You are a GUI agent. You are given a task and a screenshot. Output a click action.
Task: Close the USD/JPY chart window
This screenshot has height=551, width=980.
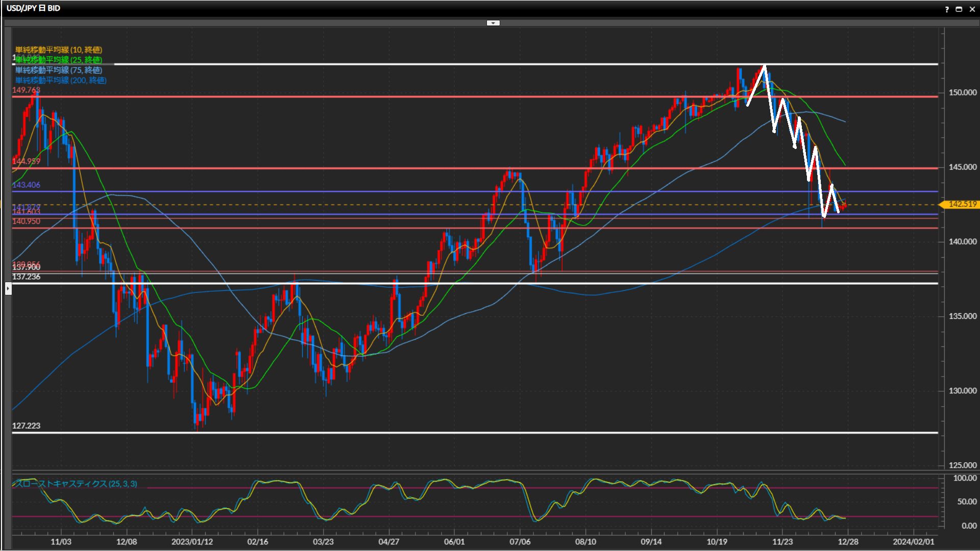(x=972, y=9)
